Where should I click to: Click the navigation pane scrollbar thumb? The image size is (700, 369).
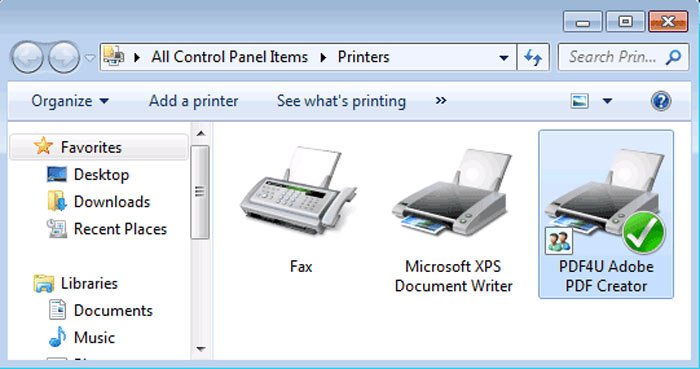pos(200,192)
